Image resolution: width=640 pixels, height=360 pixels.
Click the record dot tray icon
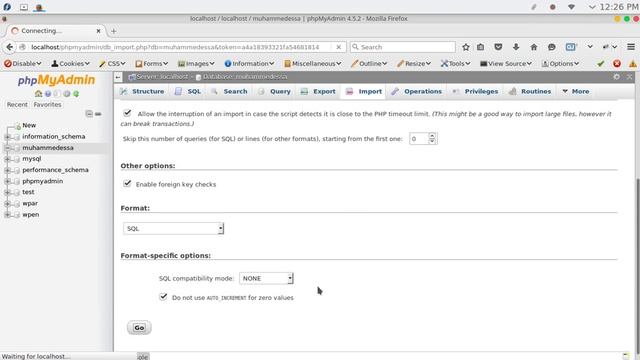552,7
